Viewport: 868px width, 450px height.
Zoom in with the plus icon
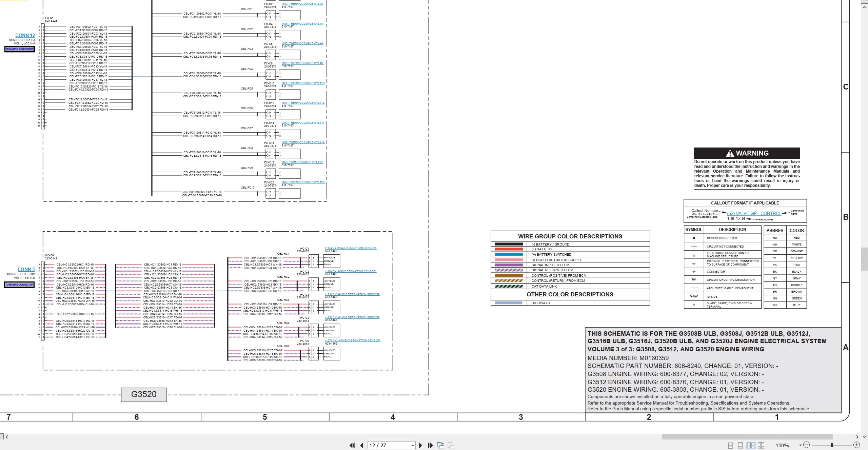[x=856, y=445]
